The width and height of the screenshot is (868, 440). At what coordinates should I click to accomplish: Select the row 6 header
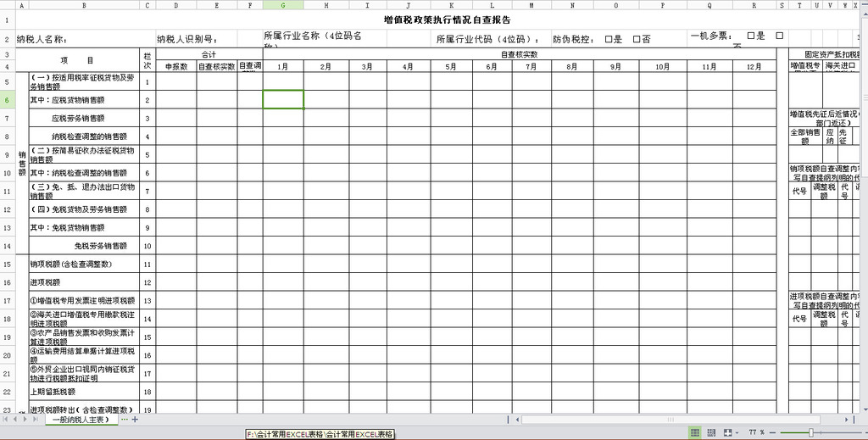click(7, 100)
